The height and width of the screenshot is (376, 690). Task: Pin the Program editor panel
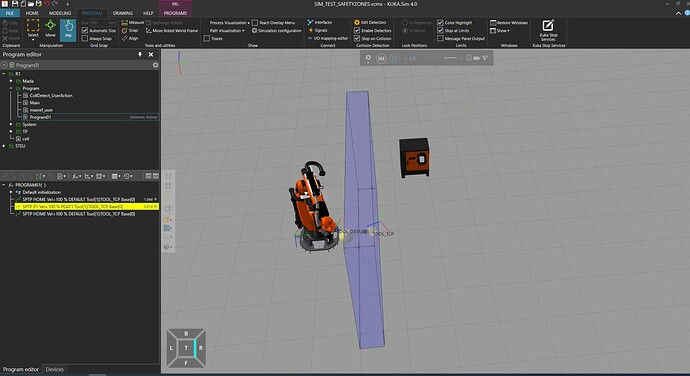click(x=140, y=54)
